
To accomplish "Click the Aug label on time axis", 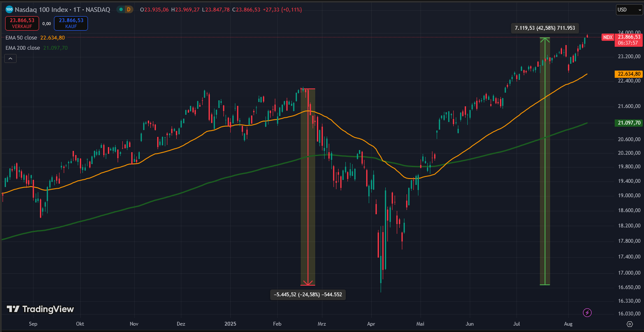I will click(569, 324).
